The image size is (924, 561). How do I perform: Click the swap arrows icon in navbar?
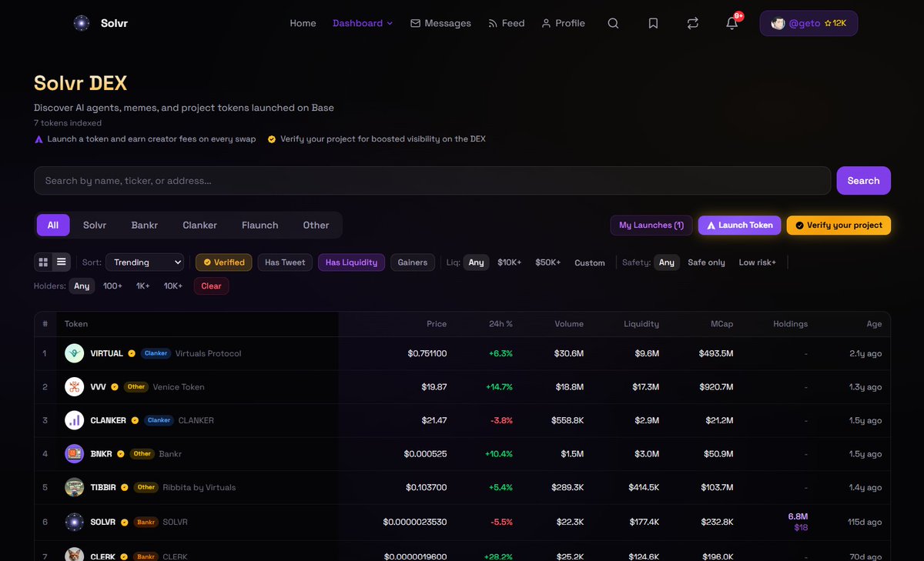[693, 23]
